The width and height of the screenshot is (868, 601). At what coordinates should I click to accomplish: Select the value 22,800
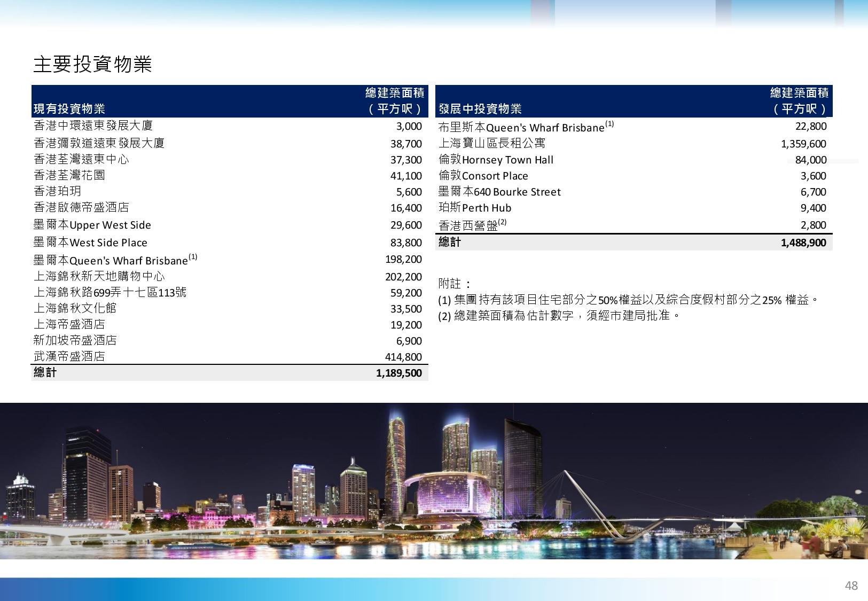(x=811, y=126)
